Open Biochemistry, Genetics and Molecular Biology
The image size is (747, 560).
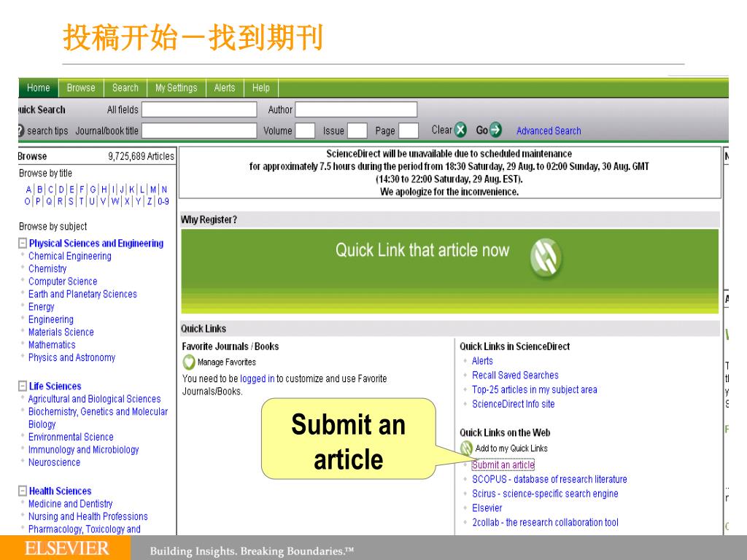[x=98, y=418]
